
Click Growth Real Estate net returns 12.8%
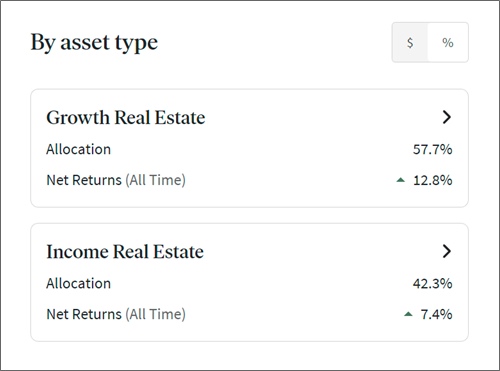click(433, 180)
